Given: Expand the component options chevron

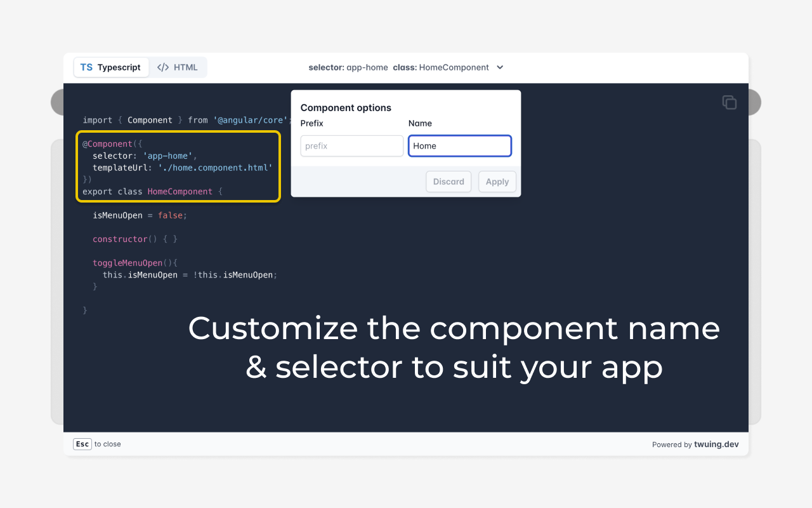Looking at the screenshot, I should coord(500,67).
